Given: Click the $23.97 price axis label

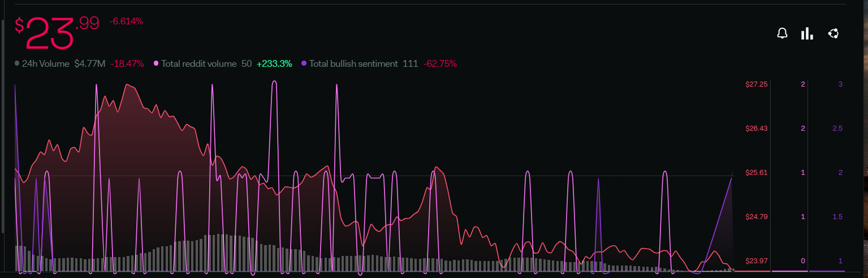Looking at the screenshot, I should (757, 261).
